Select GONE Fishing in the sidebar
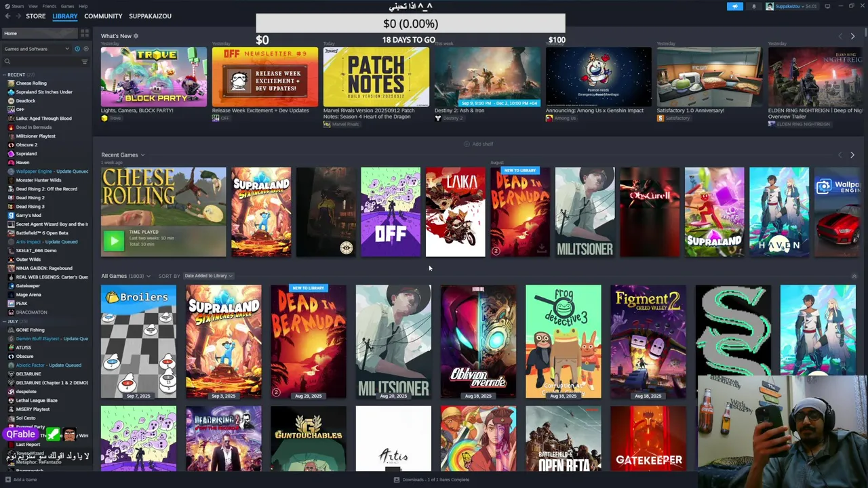Screen dimensions: 868x488 (30, 330)
